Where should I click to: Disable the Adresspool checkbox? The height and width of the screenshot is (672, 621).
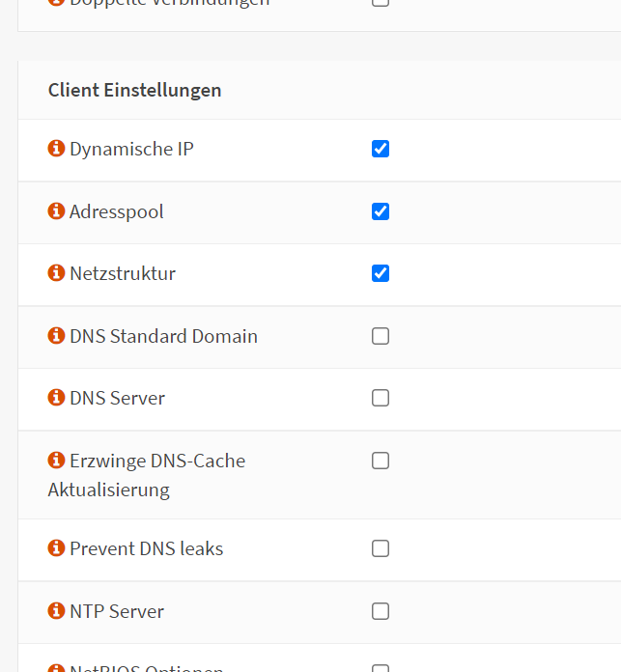click(381, 211)
